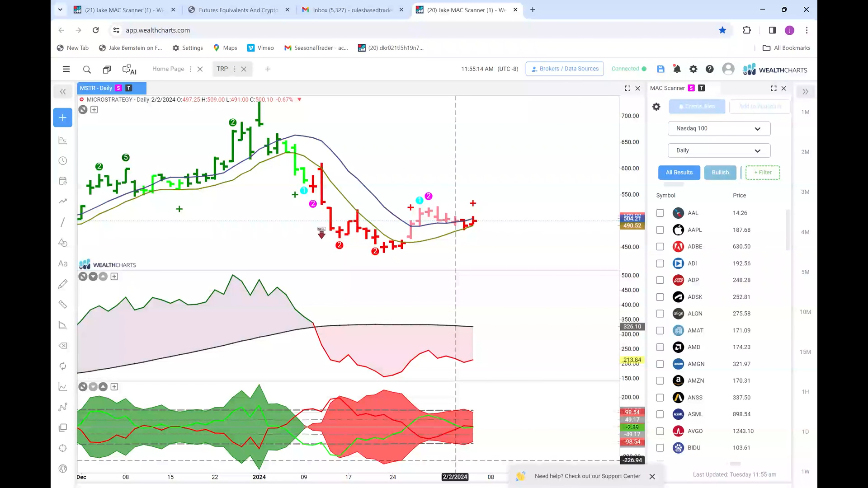Click the + Filter button
The image size is (868, 488).
click(x=763, y=173)
